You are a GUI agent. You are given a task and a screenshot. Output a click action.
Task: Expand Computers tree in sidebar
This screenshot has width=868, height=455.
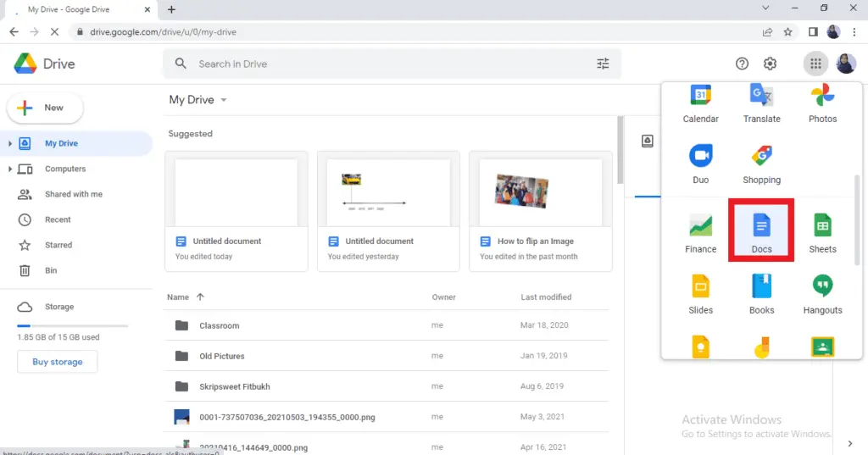click(x=10, y=169)
